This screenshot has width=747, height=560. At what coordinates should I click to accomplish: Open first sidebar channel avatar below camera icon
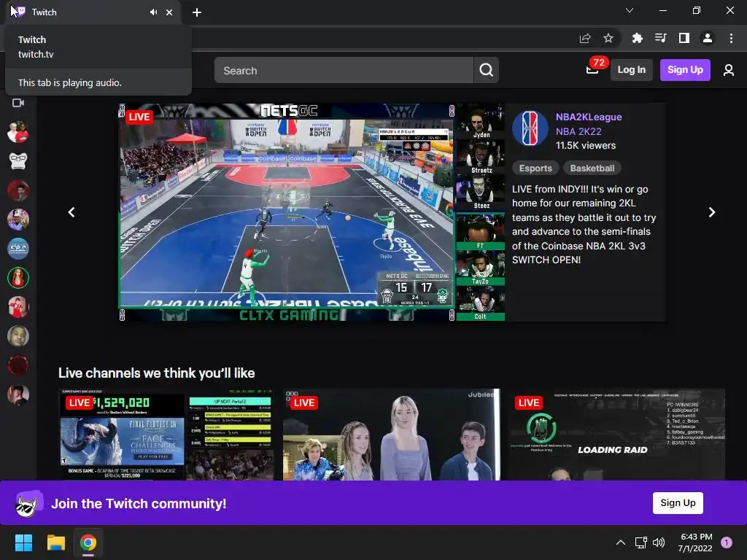coord(18,132)
